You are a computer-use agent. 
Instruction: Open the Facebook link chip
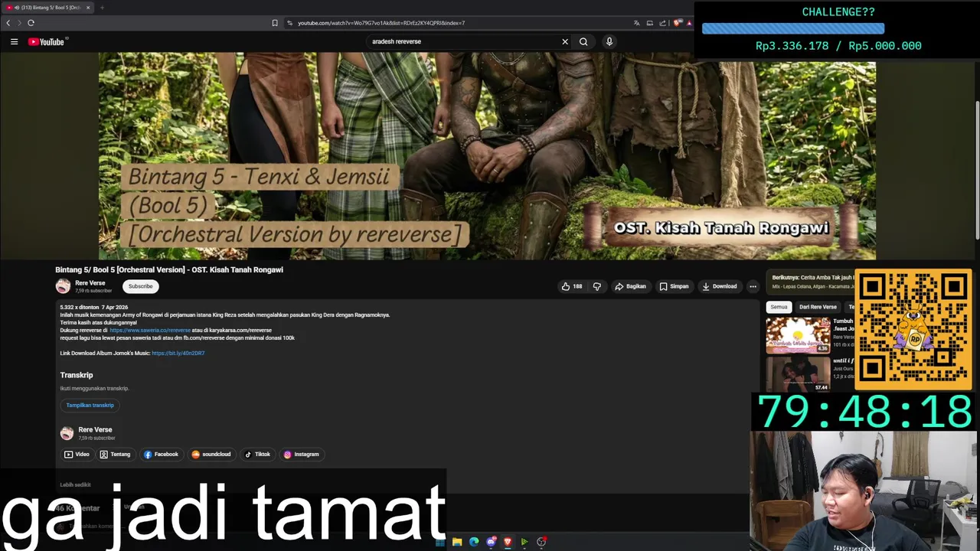[x=161, y=455]
